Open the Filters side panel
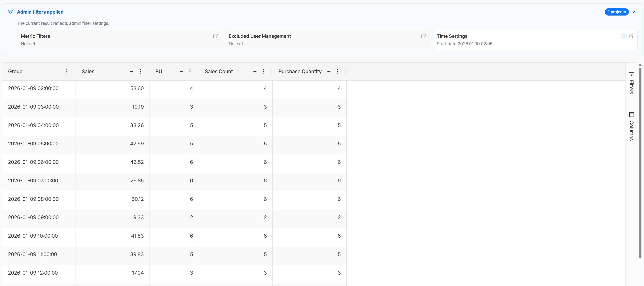Image resolution: width=644 pixels, height=286 pixels. [x=631, y=83]
